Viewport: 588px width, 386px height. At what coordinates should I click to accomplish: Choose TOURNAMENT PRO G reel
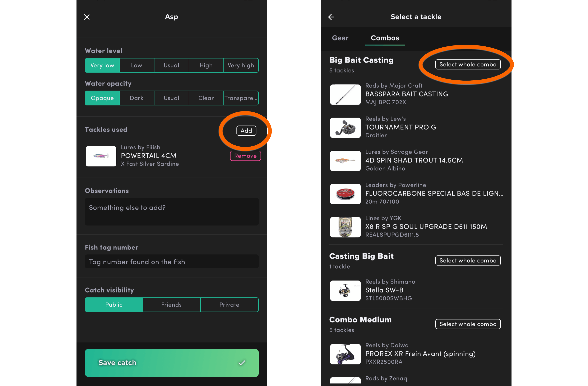click(416, 128)
